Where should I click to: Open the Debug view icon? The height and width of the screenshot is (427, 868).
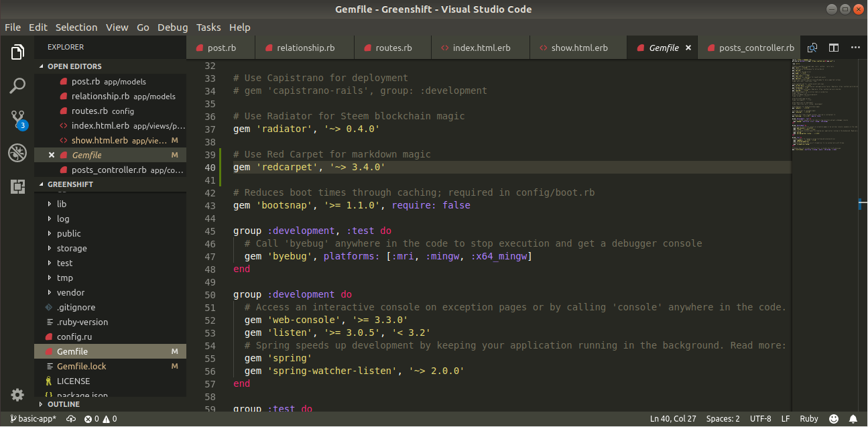(17, 153)
